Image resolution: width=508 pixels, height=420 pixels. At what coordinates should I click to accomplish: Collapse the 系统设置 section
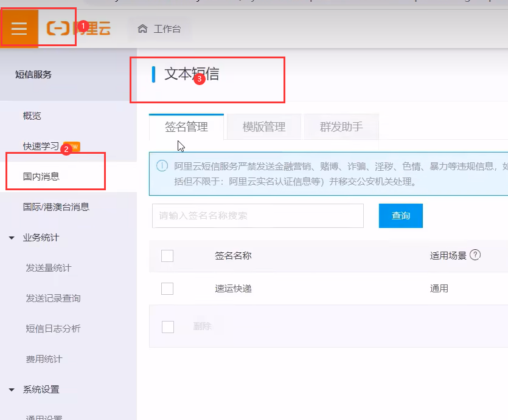12,390
